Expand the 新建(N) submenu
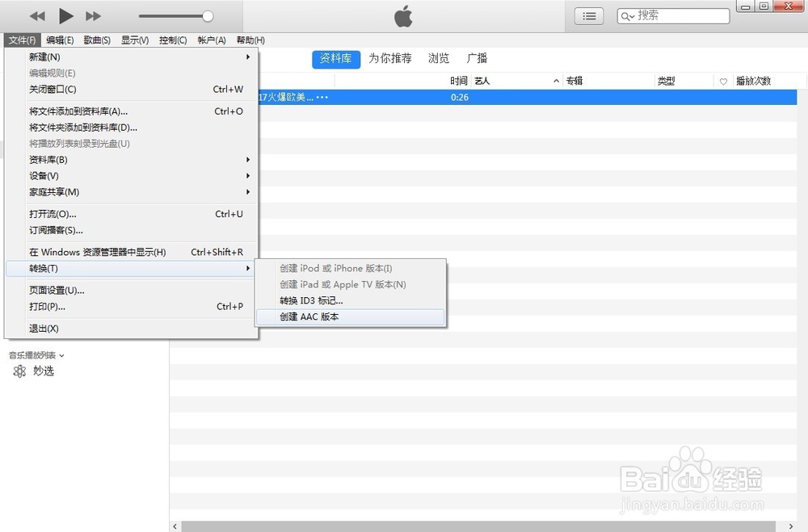Screen dimensions: 808x532 pos(132,57)
